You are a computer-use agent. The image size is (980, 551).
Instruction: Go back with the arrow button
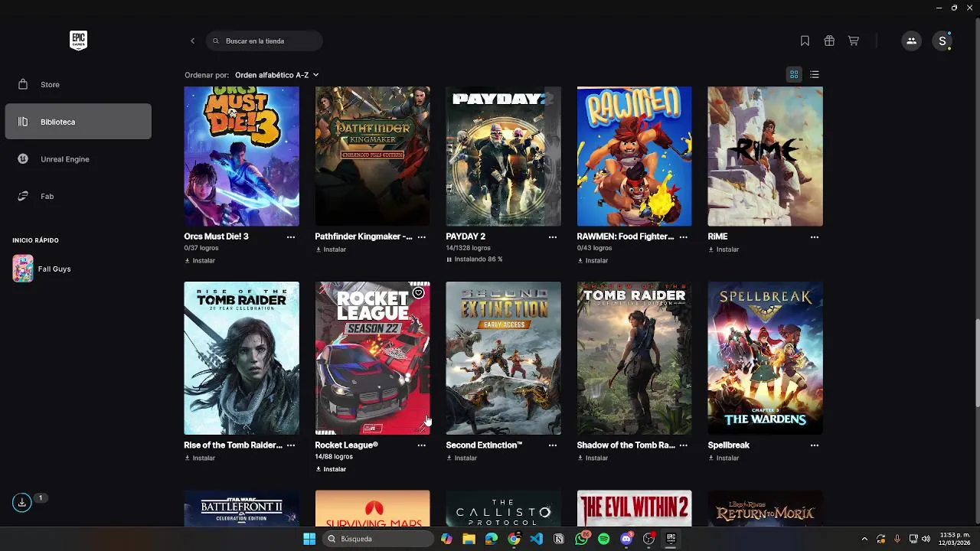click(192, 41)
